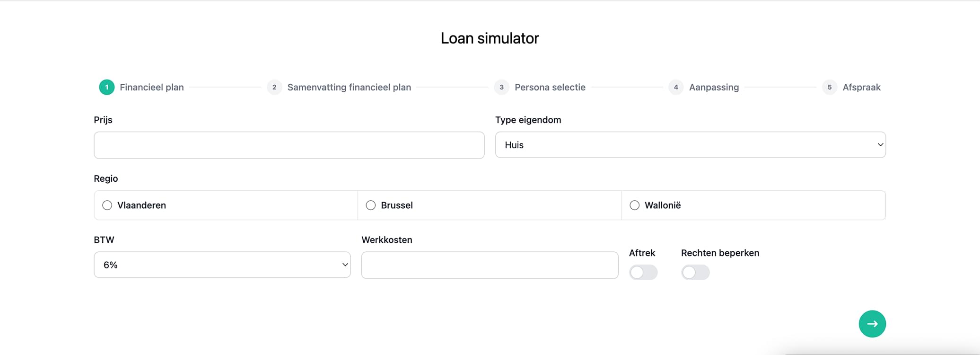The width and height of the screenshot is (980, 355).
Task: Open the Persona selectie step
Action: [x=550, y=87]
